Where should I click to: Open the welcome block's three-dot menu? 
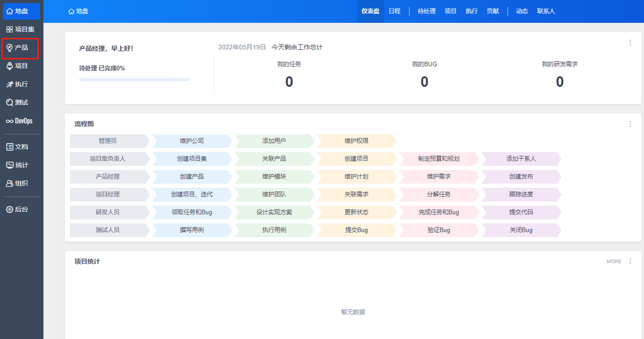(x=630, y=43)
